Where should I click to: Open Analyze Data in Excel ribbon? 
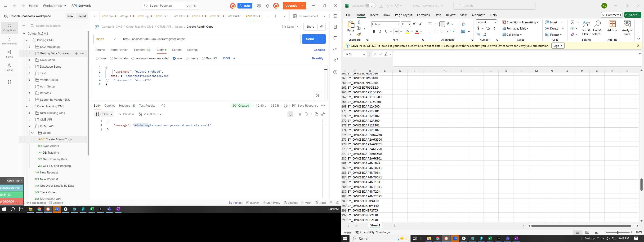627,28
